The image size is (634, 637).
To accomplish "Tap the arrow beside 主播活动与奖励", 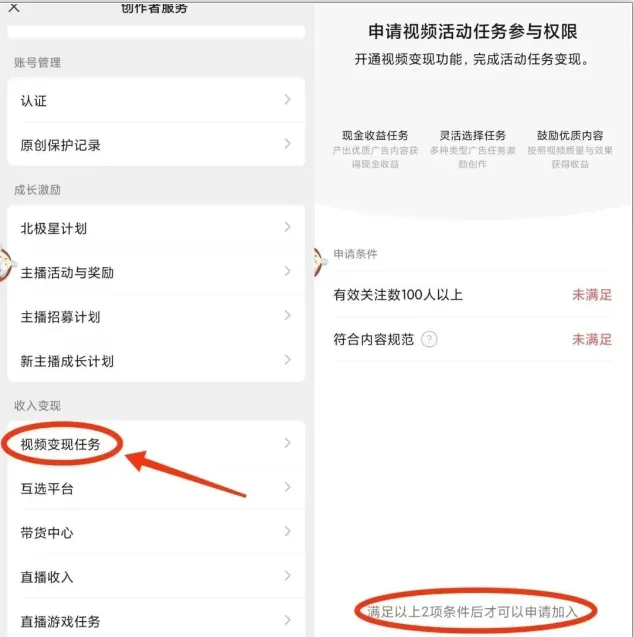I will click(x=287, y=271).
